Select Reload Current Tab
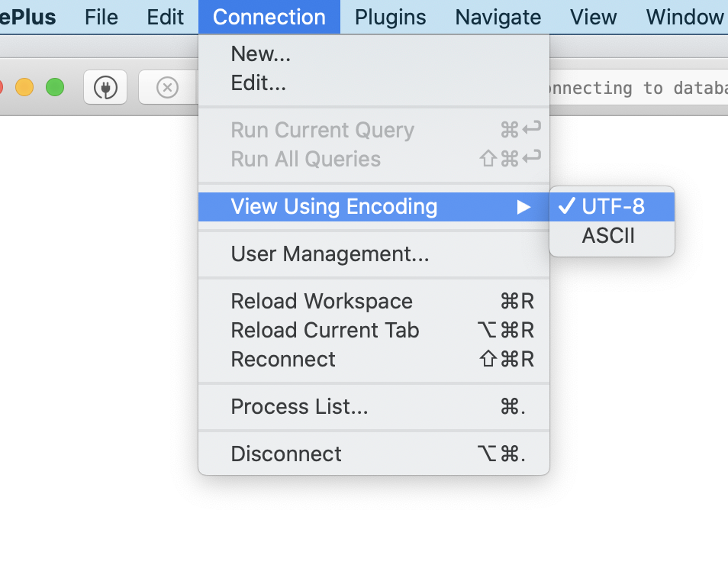Screen dimensions: 728x562 (x=325, y=330)
